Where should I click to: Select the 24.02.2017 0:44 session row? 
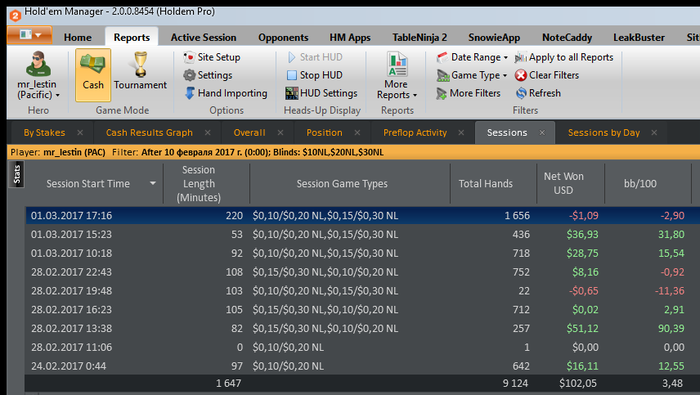(x=362, y=366)
